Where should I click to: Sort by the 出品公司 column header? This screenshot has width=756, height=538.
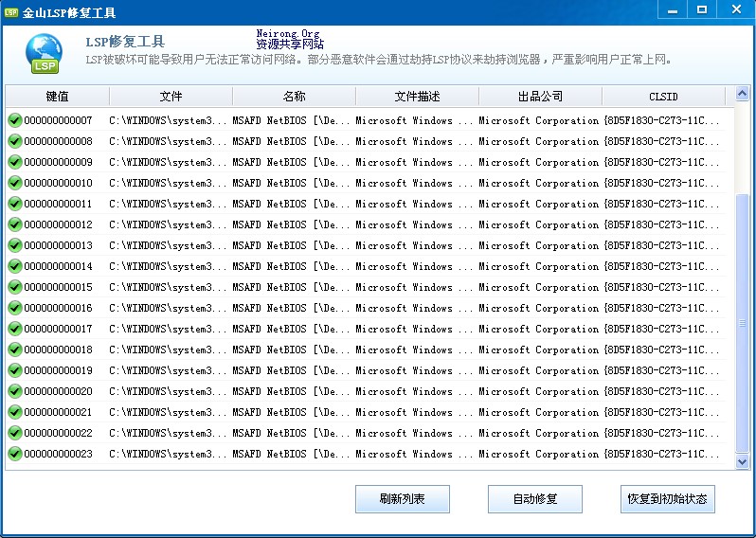pos(541,97)
